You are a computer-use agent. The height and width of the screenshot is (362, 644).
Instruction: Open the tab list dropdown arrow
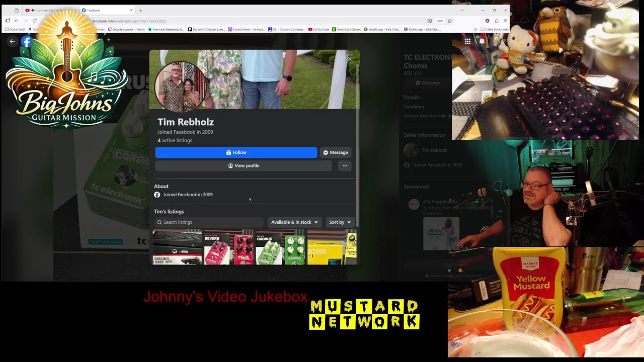[x=462, y=10]
